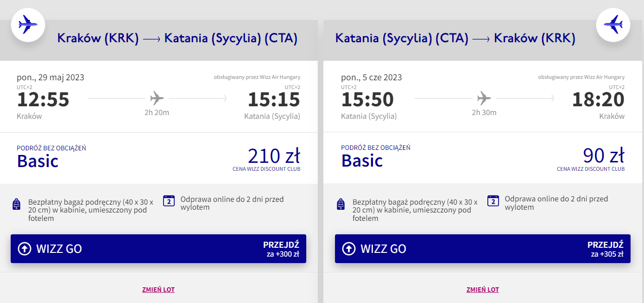This screenshot has width=644, height=303.
Task: Click the Kraków (KRK) → Katania route header
Action: pos(177,39)
